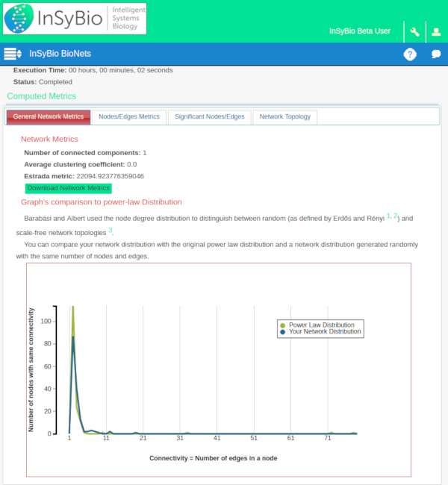Image resolution: width=448 pixels, height=485 pixels.
Task: Switch to the Network Topology tab
Action: pyautogui.click(x=284, y=117)
